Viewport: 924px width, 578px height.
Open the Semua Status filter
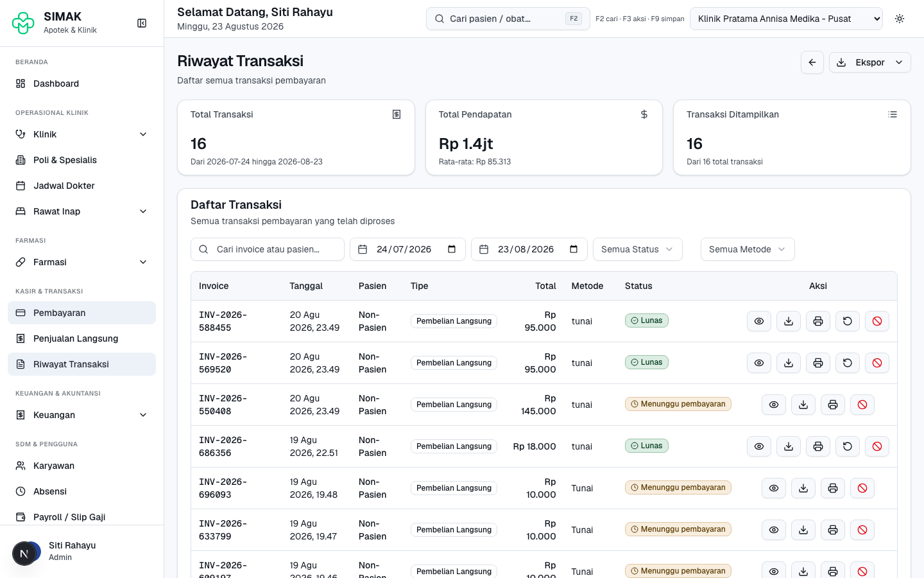(x=637, y=249)
